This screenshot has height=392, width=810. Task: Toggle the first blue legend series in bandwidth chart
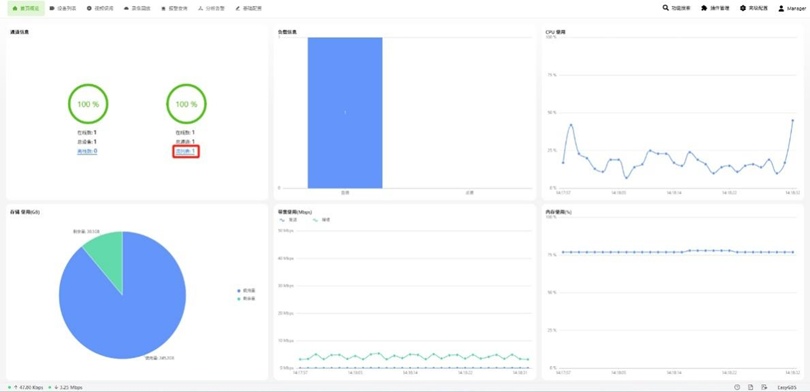point(289,219)
